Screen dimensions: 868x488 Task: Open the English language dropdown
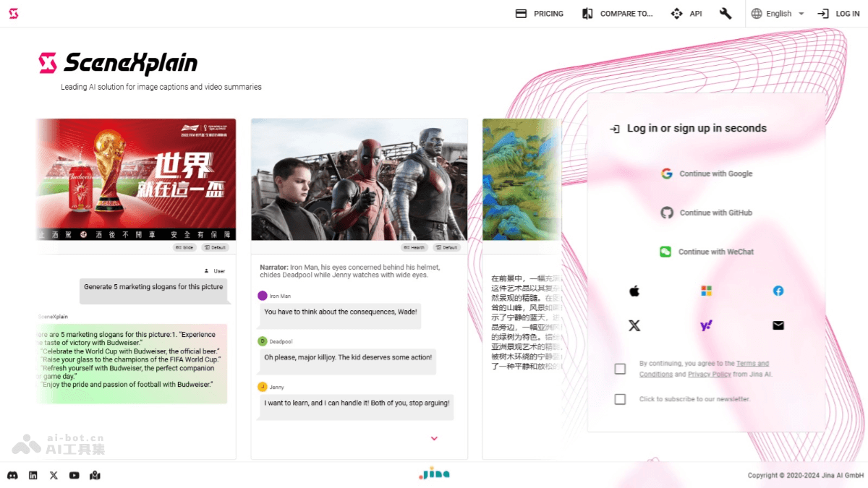coord(778,13)
